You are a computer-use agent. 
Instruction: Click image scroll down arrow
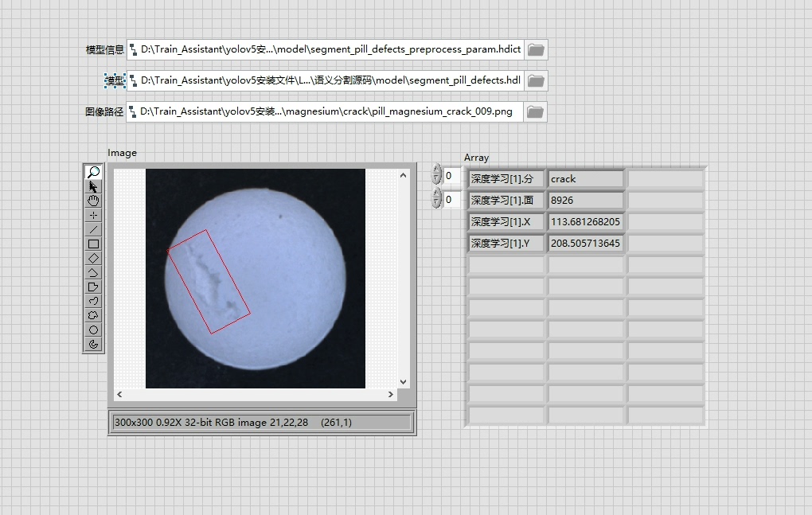(403, 382)
